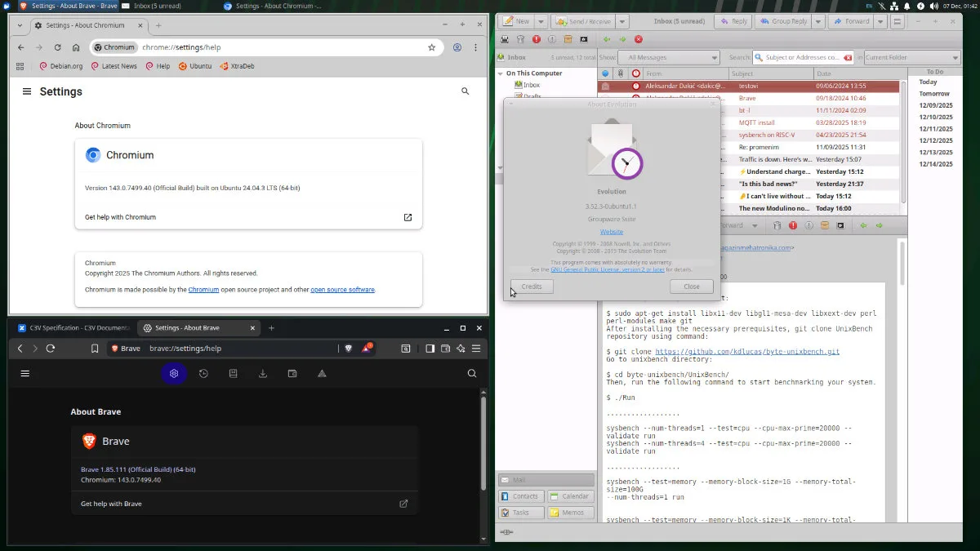980x551 pixels.
Task: Open Brave's Downloads settings icon
Action: [263, 374]
